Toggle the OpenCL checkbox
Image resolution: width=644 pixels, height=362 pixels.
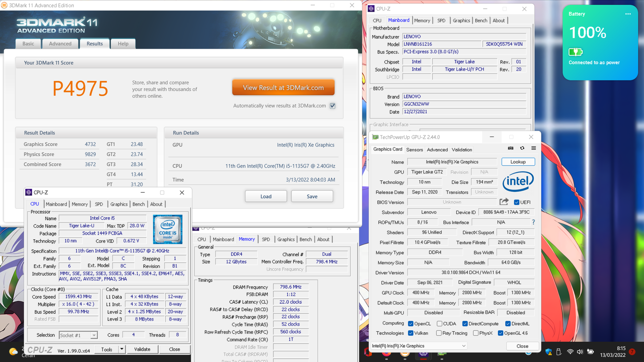tap(411, 323)
